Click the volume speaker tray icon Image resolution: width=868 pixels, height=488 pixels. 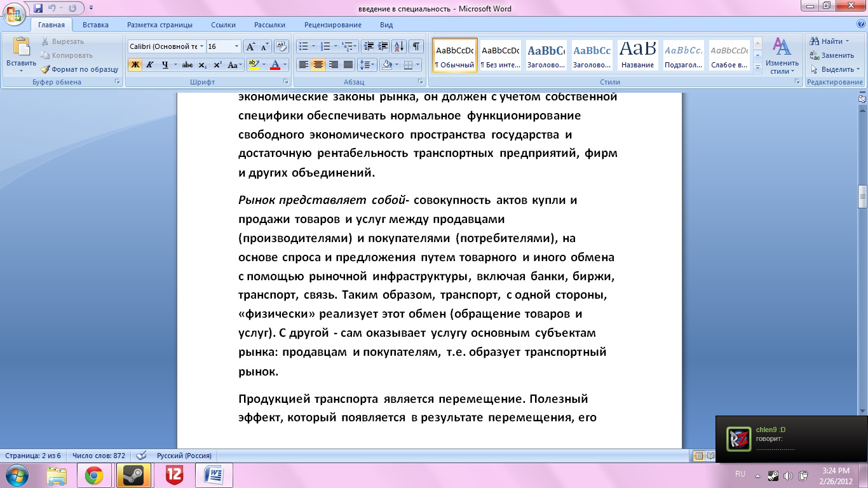coord(788,475)
